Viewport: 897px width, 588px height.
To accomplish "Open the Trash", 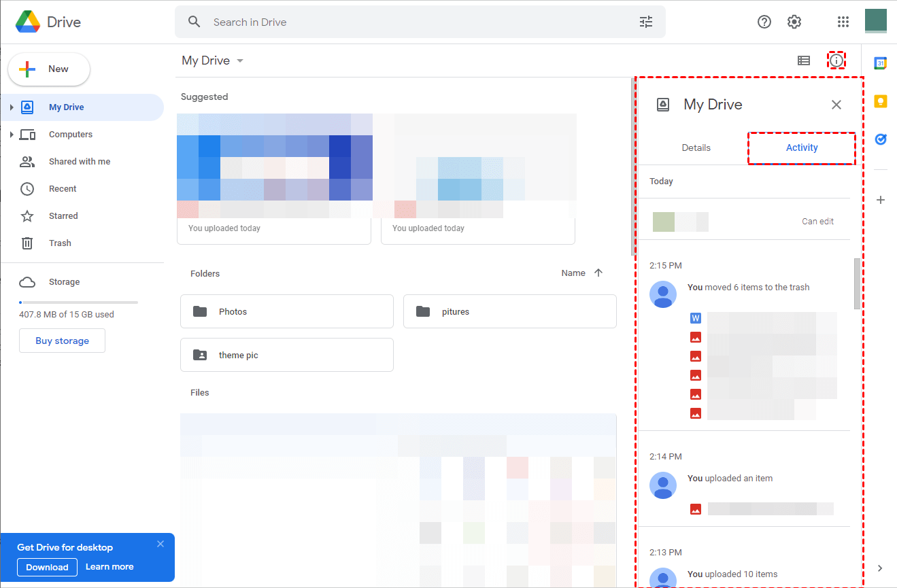I will point(82,243).
